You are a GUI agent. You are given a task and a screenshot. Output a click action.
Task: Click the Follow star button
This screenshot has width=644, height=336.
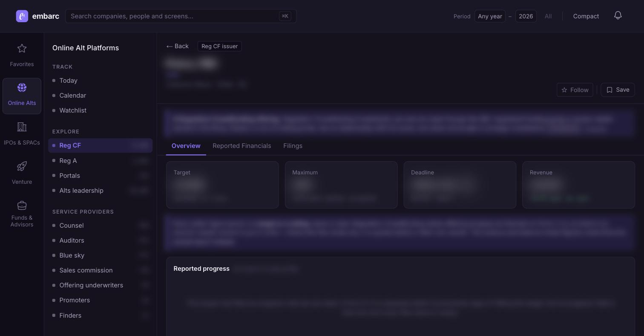tap(575, 90)
